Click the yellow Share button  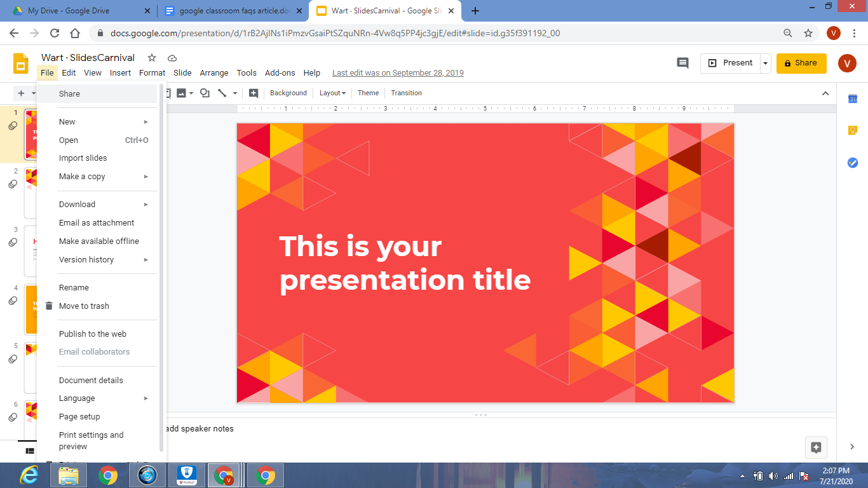tap(801, 63)
